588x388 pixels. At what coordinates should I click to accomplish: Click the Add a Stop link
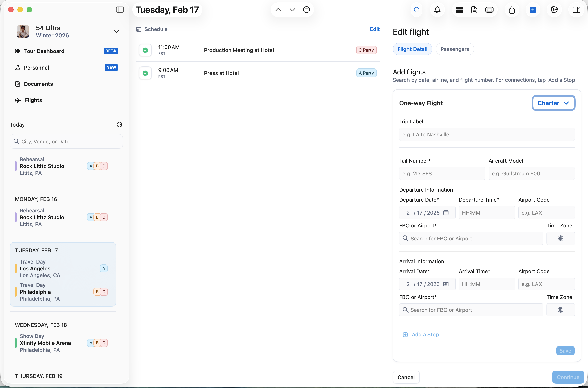425,335
